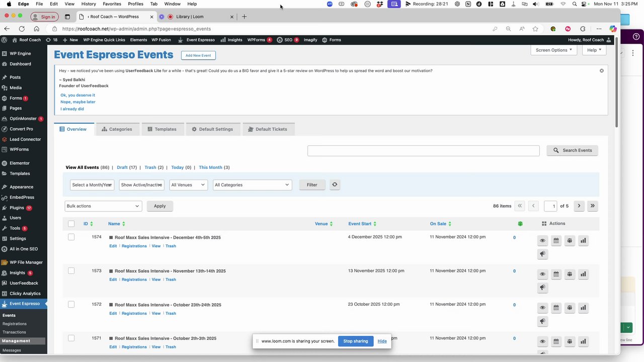The width and height of the screenshot is (644, 362).
Task: Click Add New Event button
Action: (x=198, y=55)
